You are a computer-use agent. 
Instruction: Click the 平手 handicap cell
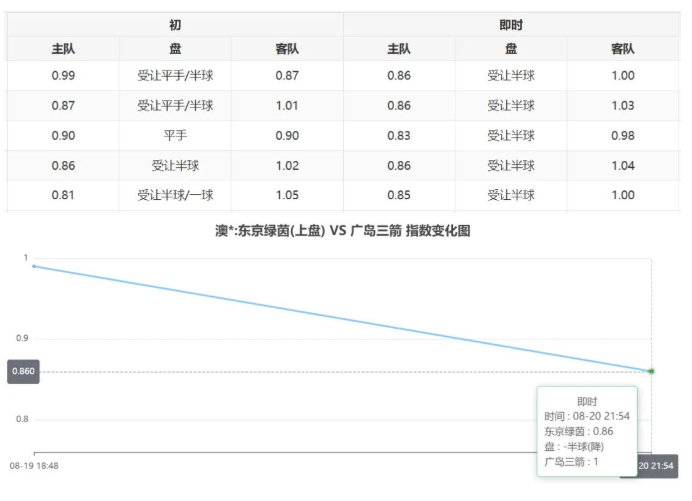click(175, 135)
